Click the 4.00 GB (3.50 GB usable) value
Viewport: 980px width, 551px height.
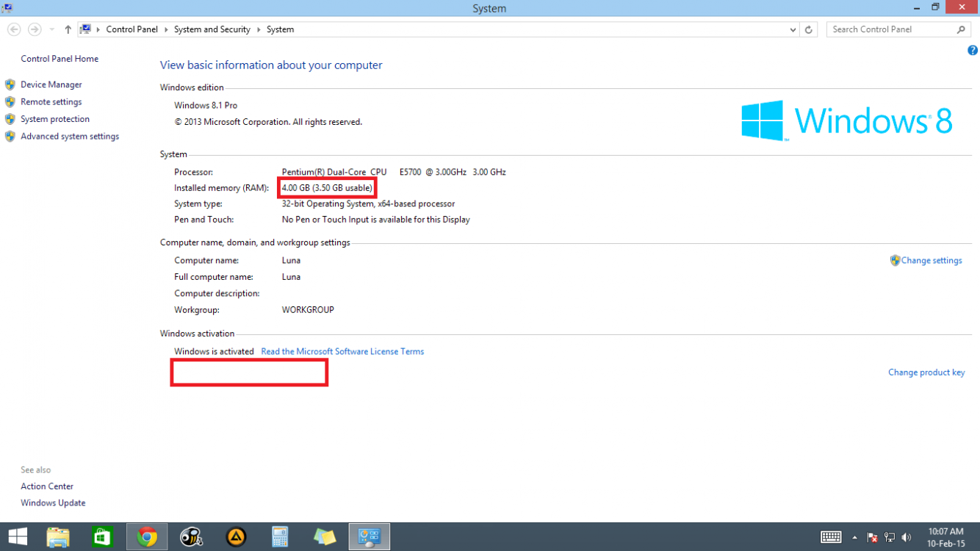click(327, 188)
